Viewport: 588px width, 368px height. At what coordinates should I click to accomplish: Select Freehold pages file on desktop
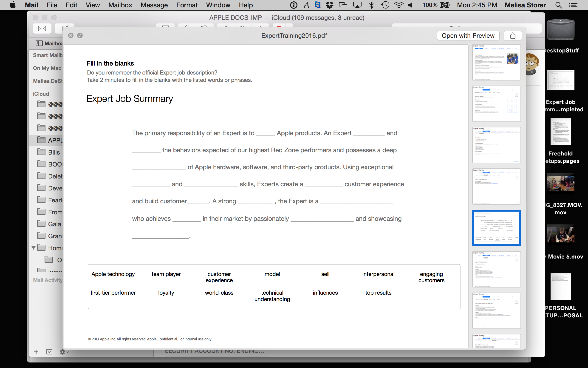click(560, 132)
